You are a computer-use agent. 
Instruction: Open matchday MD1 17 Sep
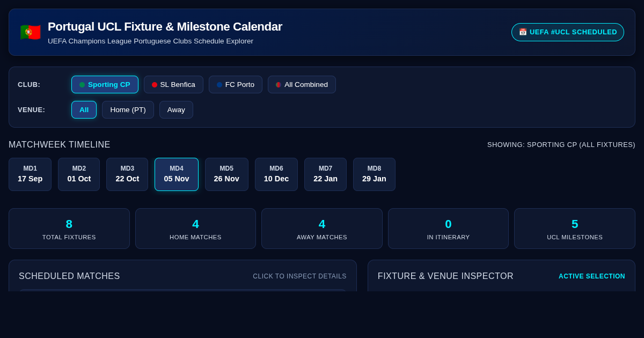tap(30, 174)
